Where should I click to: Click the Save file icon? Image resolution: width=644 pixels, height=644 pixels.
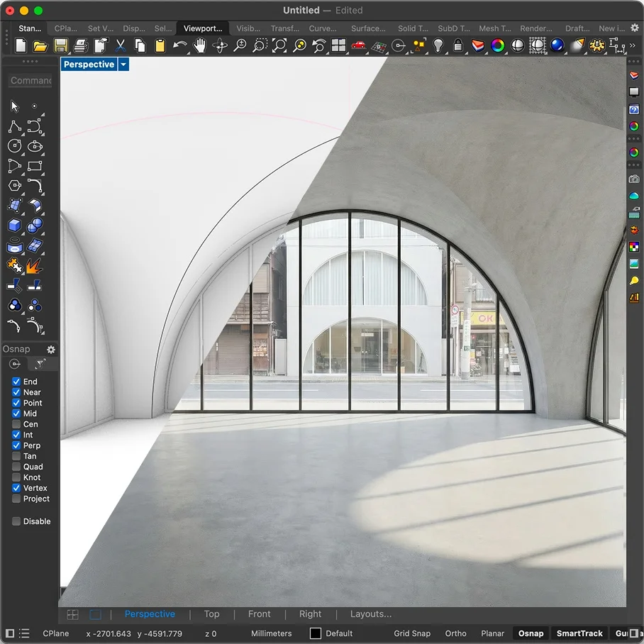[x=61, y=45]
